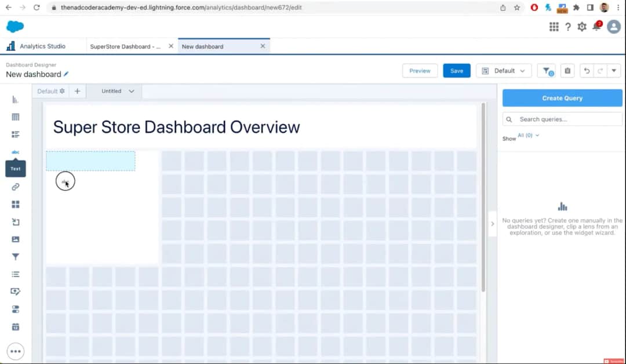Expand the Show All (0) filter

[528, 135]
